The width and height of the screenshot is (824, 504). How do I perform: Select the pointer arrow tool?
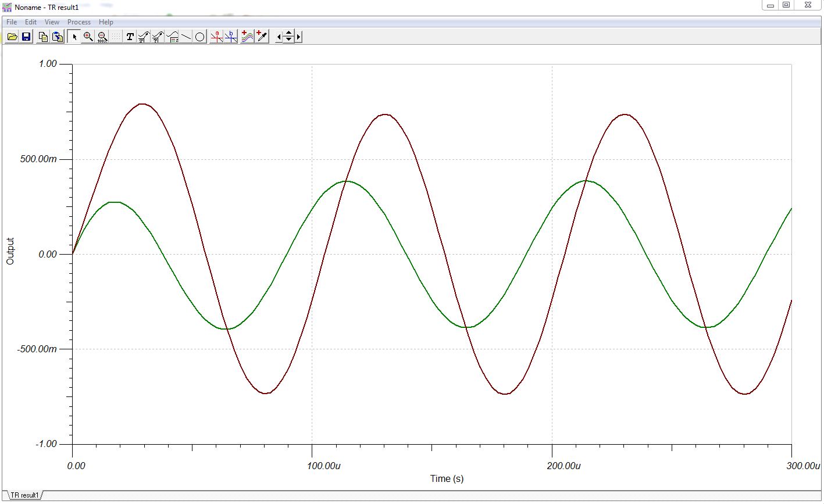pos(74,37)
